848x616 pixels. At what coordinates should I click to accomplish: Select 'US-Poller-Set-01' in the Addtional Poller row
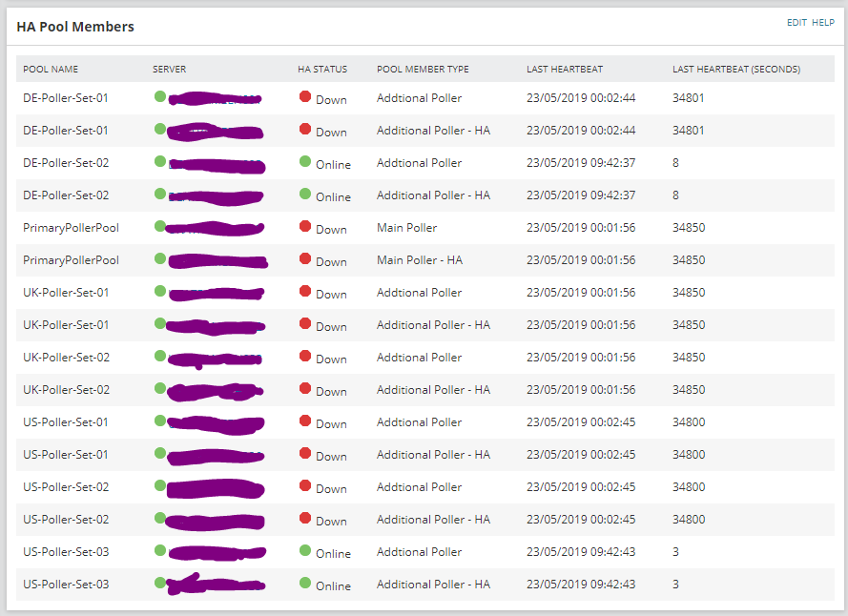point(66,422)
